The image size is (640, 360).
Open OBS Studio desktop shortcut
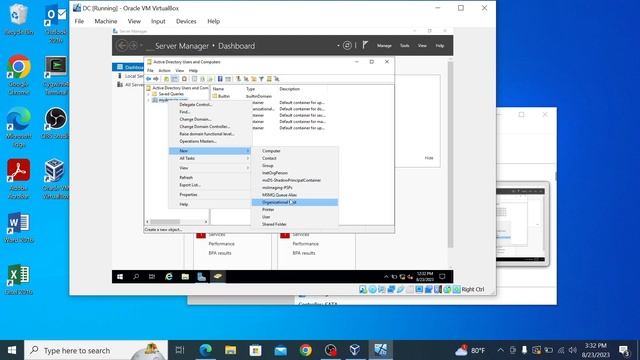56,123
